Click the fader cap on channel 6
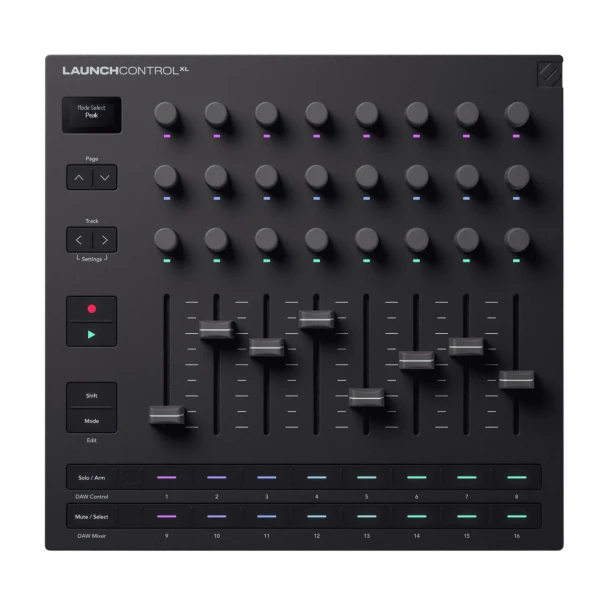 coord(417,361)
